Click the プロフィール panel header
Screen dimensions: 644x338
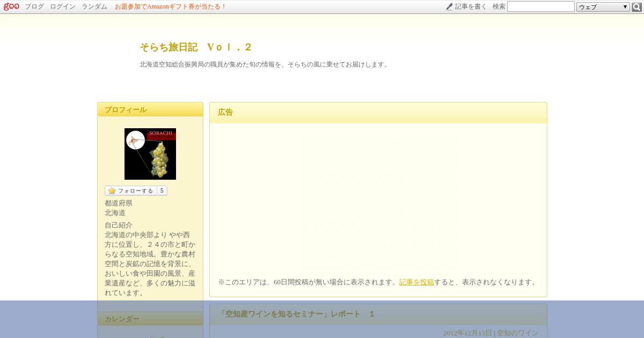(x=150, y=109)
